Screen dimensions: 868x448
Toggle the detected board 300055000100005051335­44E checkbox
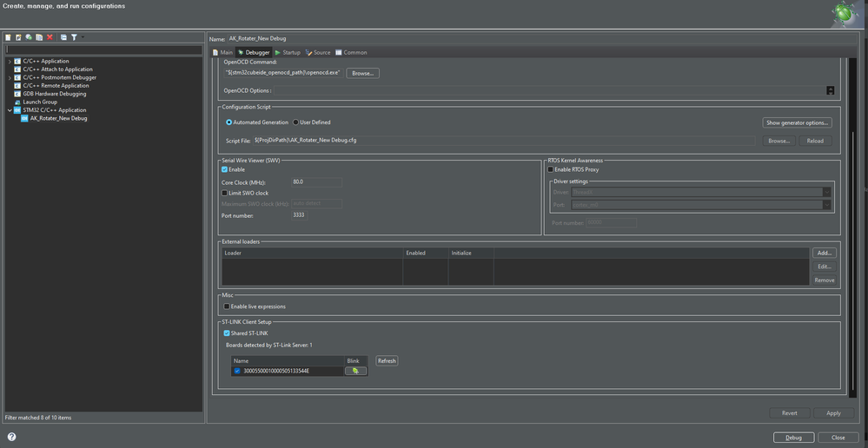click(237, 371)
